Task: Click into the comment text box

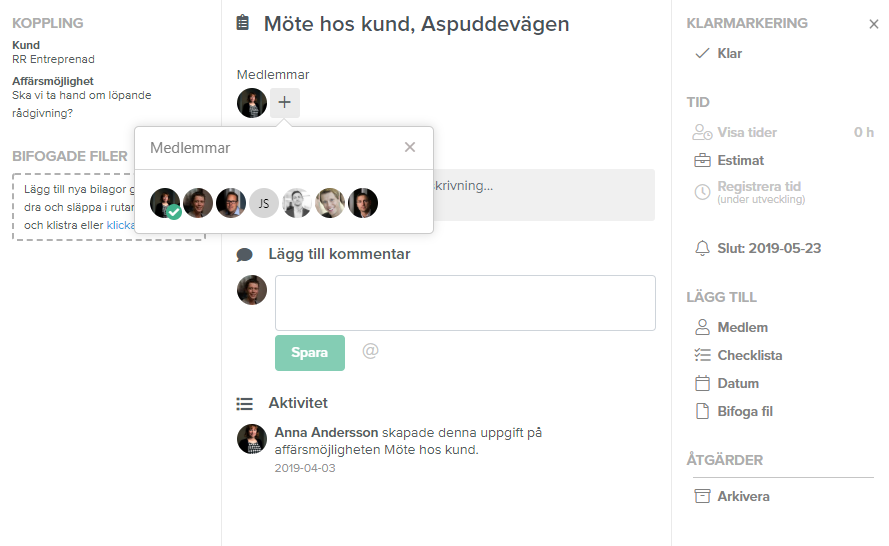Action: pos(465,302)
